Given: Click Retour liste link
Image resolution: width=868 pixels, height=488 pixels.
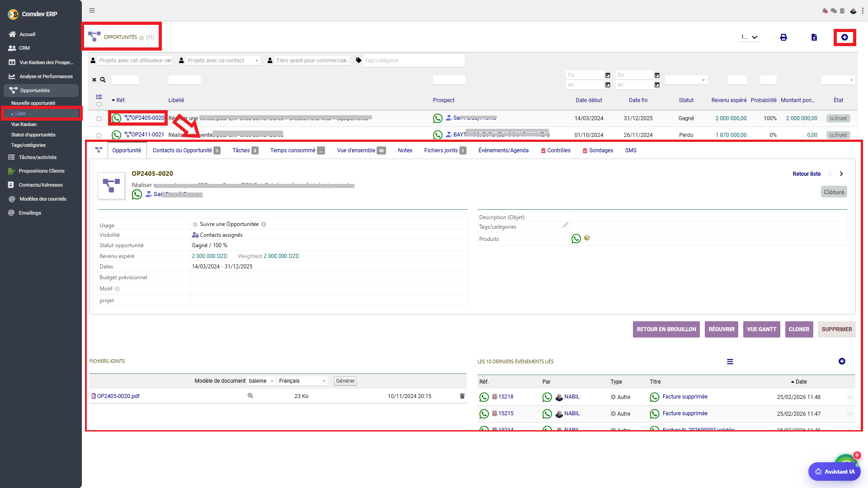Looking at the screenshot, I should 807,174.
